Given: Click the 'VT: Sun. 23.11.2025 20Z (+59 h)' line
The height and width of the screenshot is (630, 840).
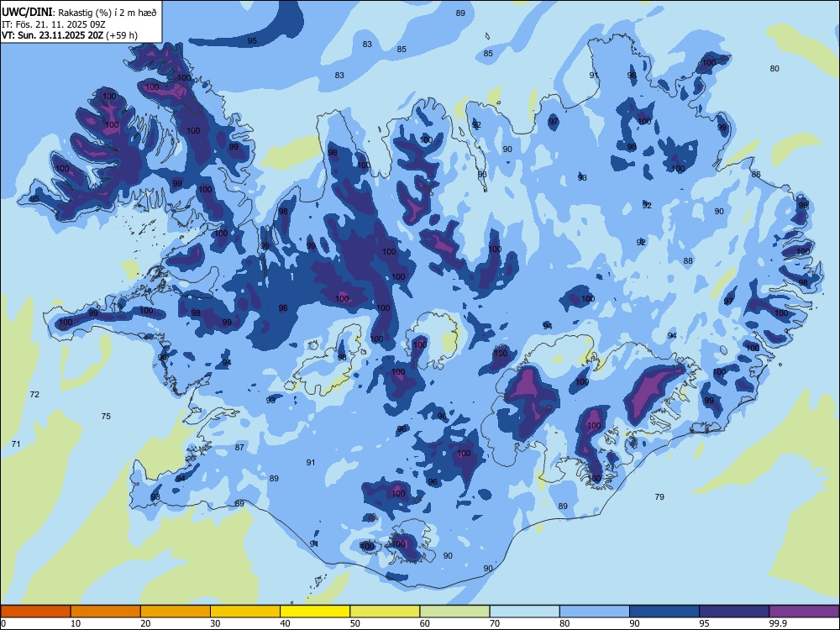Looking at the screenshot, I should tap(69, 35).
